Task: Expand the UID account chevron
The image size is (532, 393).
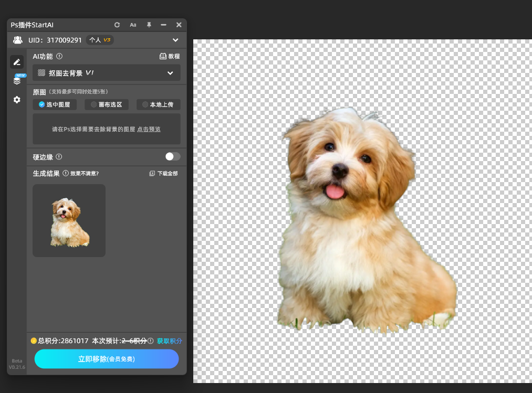Action: 175,40
